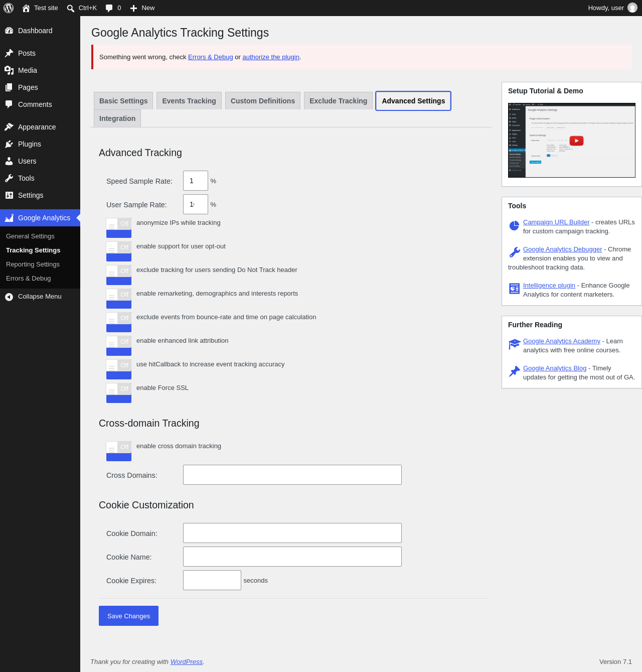
Task: Click the Google Analytics chart icon
Action: point(9,218)
